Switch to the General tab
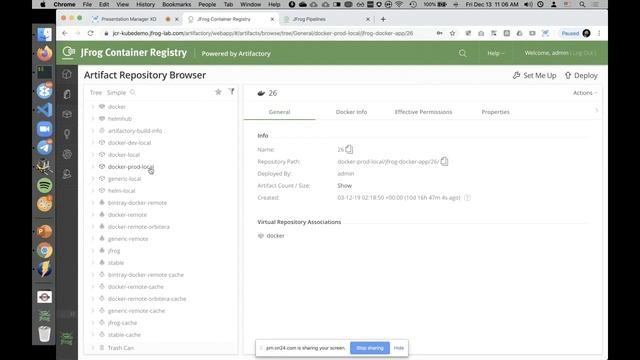The height and width of the screenshot is (360, 640). point(279,112)
